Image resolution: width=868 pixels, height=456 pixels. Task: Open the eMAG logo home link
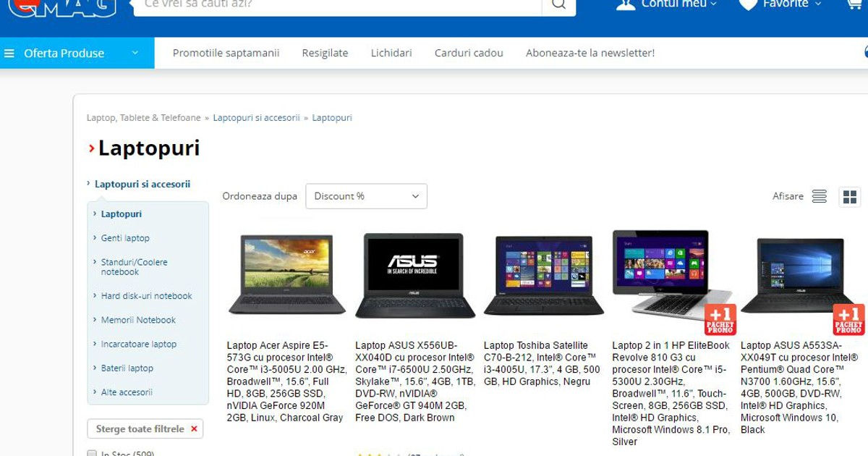(62, 7)
